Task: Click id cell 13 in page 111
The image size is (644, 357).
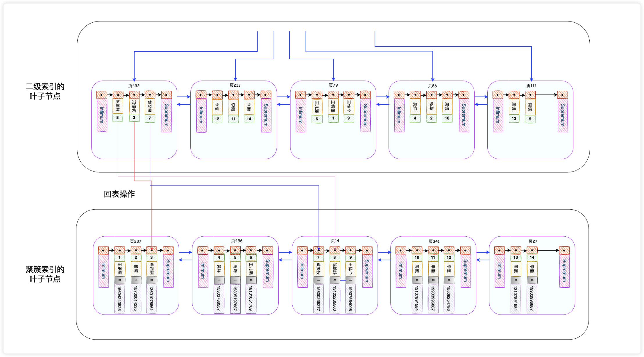Action: click(514, 119)
